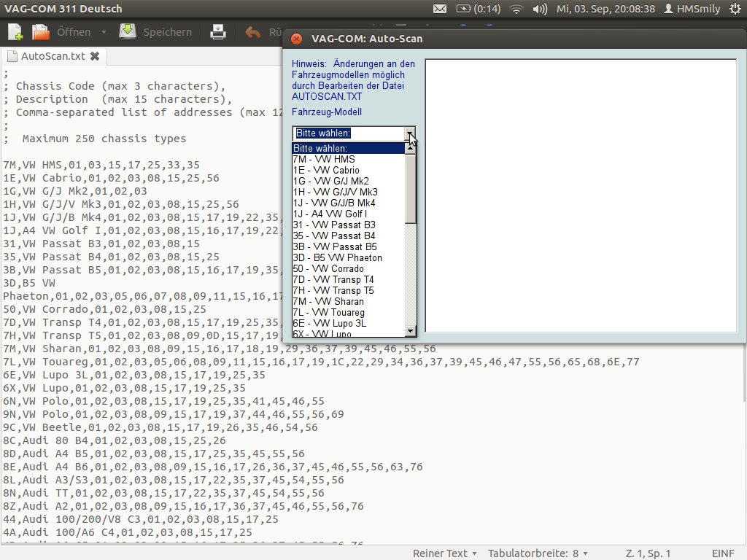Click the '8N,Audi TT' line in editor
The image size is (747, 560).
[x=163, y=494]
